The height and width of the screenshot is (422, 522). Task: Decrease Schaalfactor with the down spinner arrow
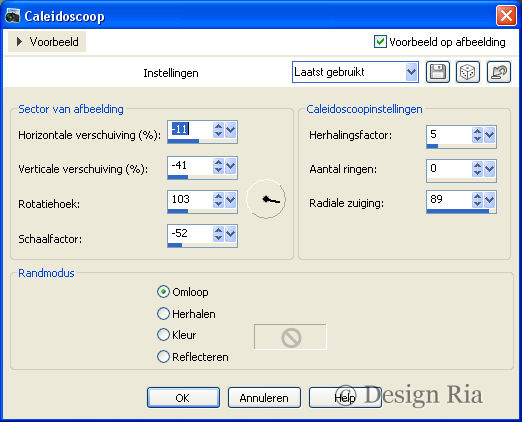point(218,237)
